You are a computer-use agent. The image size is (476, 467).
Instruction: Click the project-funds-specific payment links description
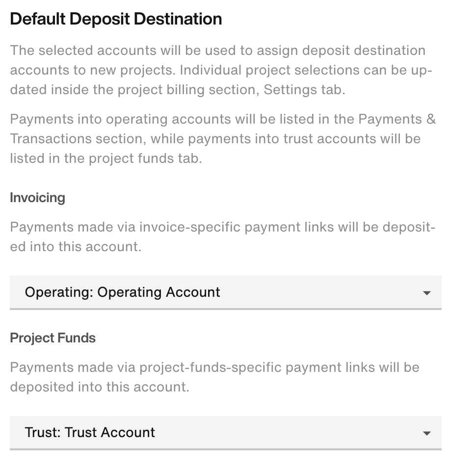[x=214, y=377]
